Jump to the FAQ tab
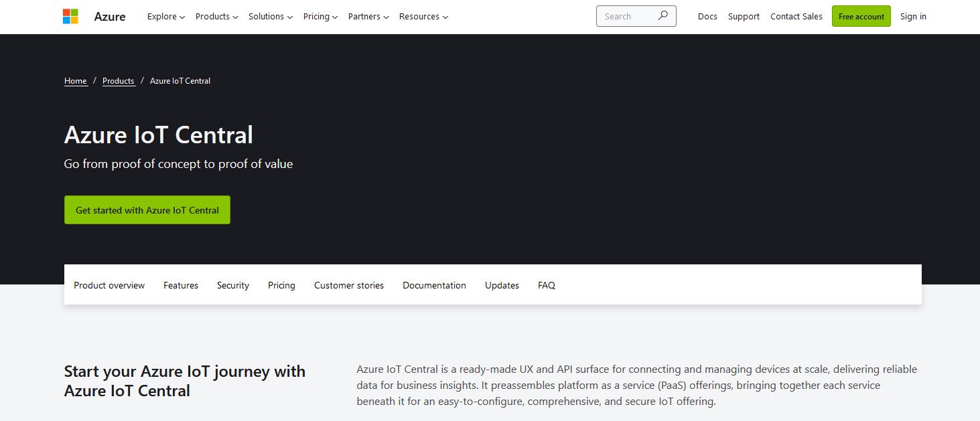This screenshot has height=421, width=980. tap(547, 285)
